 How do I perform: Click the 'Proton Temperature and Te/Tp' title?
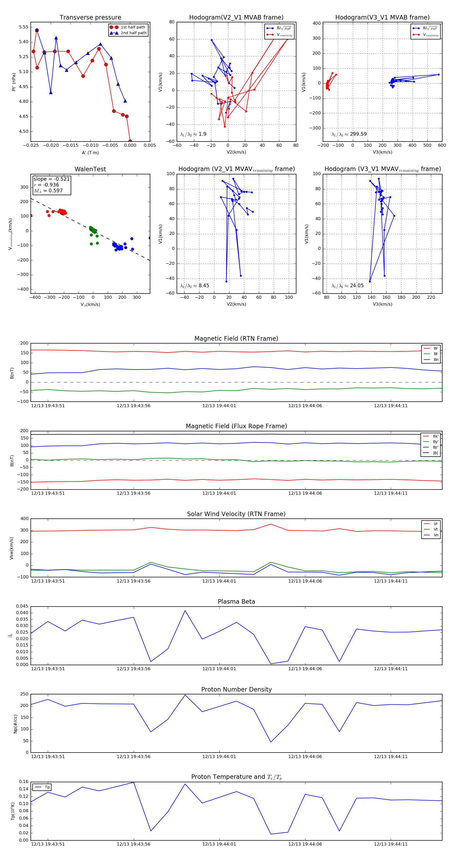(236, 777)
